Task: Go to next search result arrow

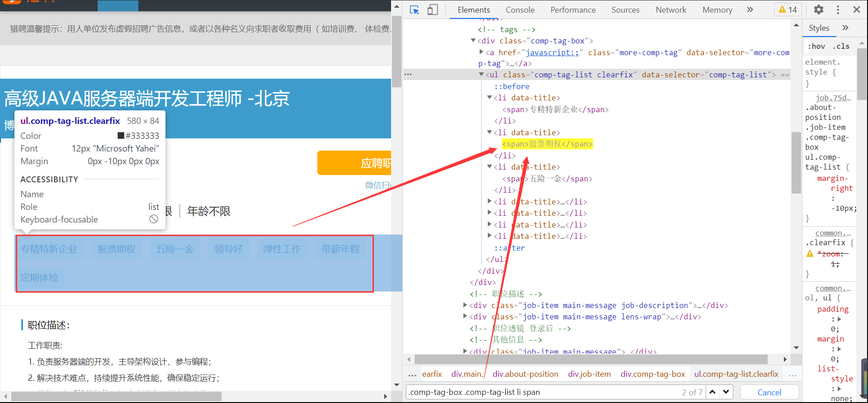Action: coord(726,392)
